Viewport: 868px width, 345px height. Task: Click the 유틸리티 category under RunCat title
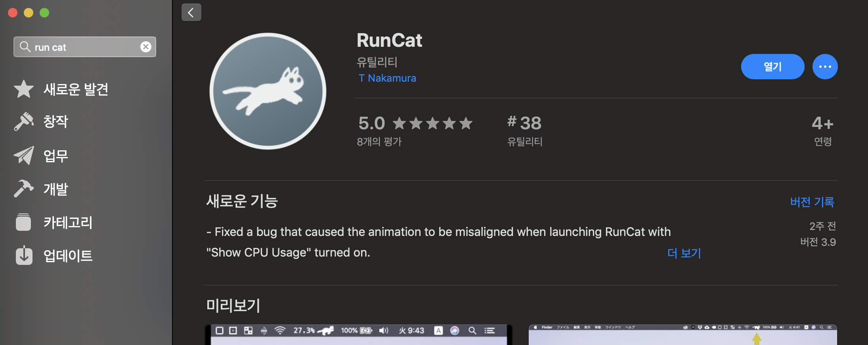tap(377, 62)
